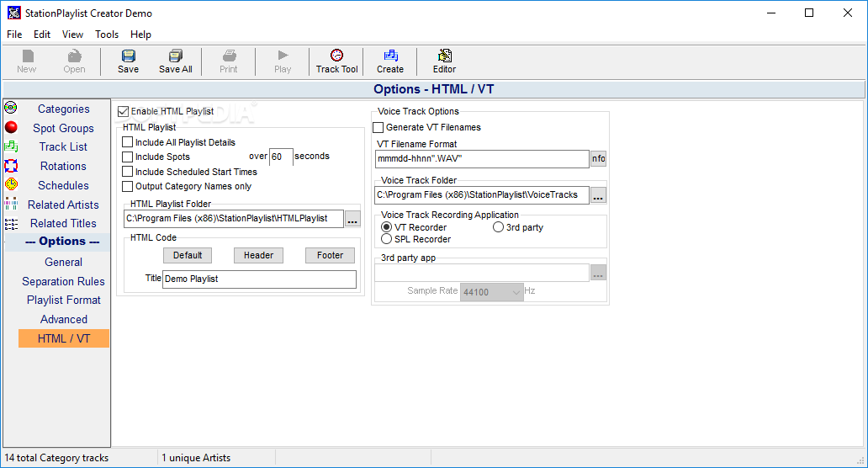Click the Track List music note icon
Screen dimensions: 868x468
coord(11,146)
